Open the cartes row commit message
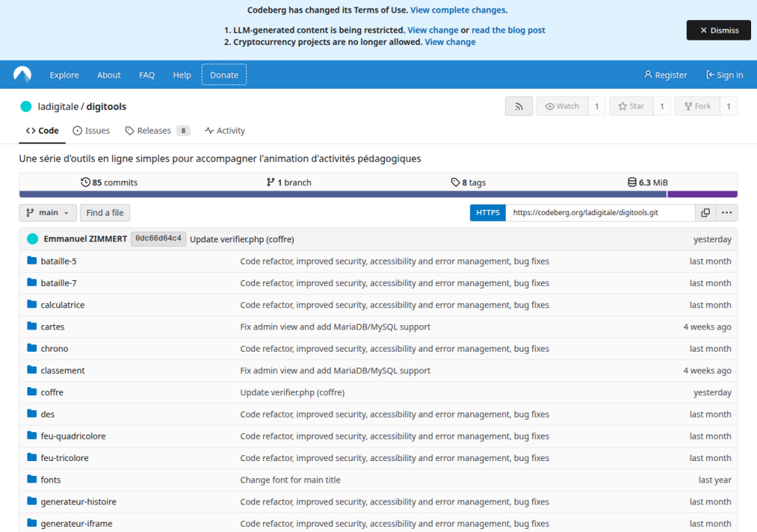 pyautogui.click(x=335, y=327)
